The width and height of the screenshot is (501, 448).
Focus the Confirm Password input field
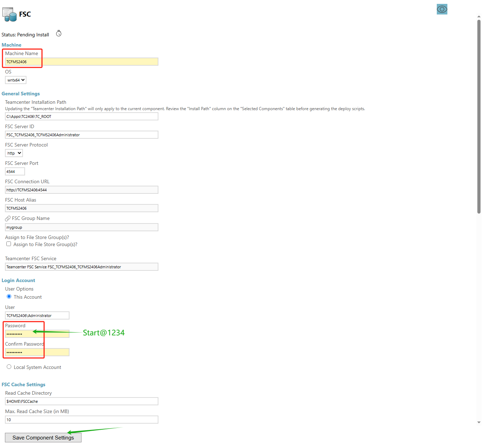tap(37, 352)
